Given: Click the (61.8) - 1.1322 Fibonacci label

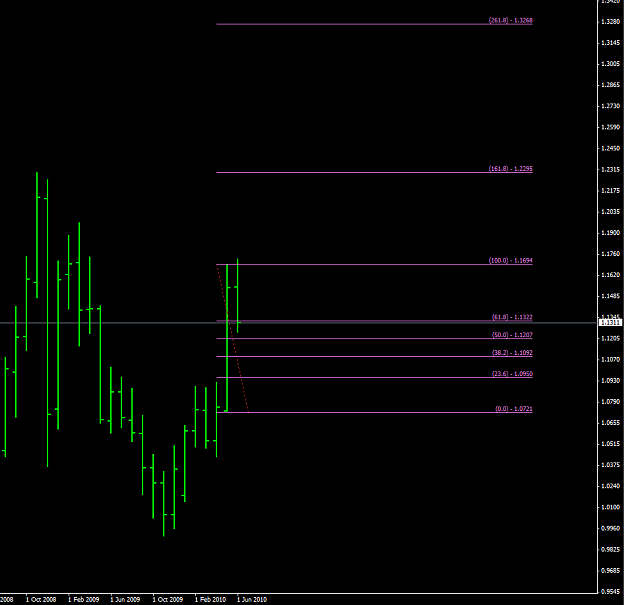Looking at the screenshot, I should click(512, 317).
